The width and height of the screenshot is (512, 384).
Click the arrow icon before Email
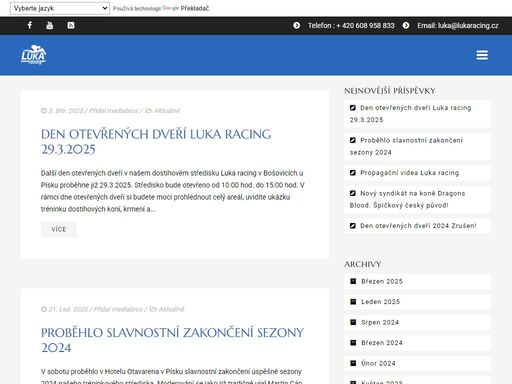(406, 25)
